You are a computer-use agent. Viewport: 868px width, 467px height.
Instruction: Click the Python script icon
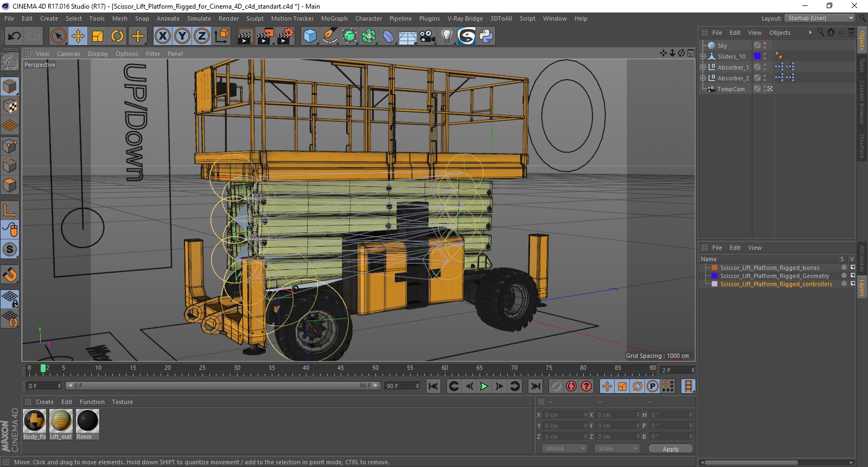pyautogui.click(x=486, y=36)
